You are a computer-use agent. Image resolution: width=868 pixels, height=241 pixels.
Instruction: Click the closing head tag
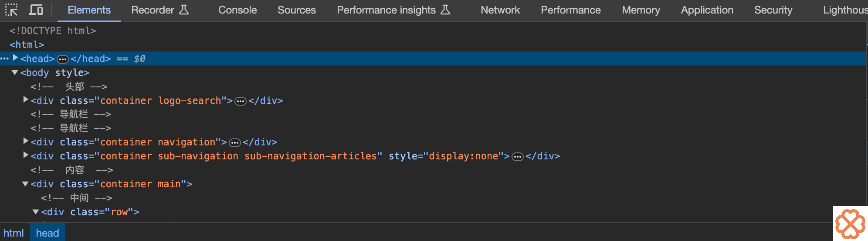[x=91, y=59]
